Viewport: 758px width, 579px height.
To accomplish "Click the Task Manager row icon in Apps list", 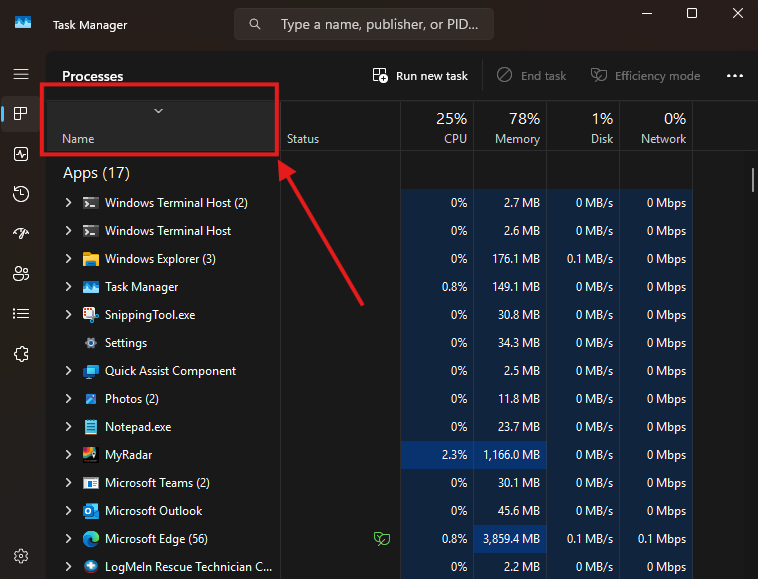I will [x=90, y=287].
